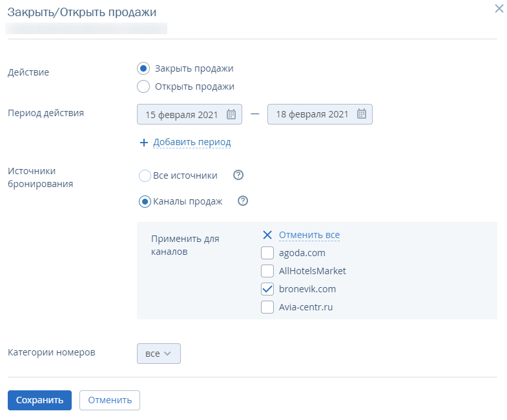
Task: Open calendar icon for 15 февраля 2021
Action: coord(231,114)
